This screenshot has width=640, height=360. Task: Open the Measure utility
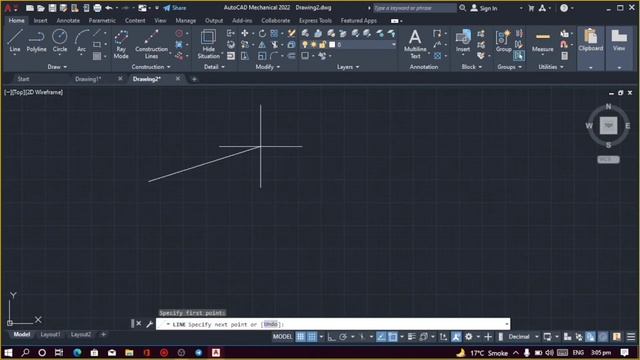[542, 41]
